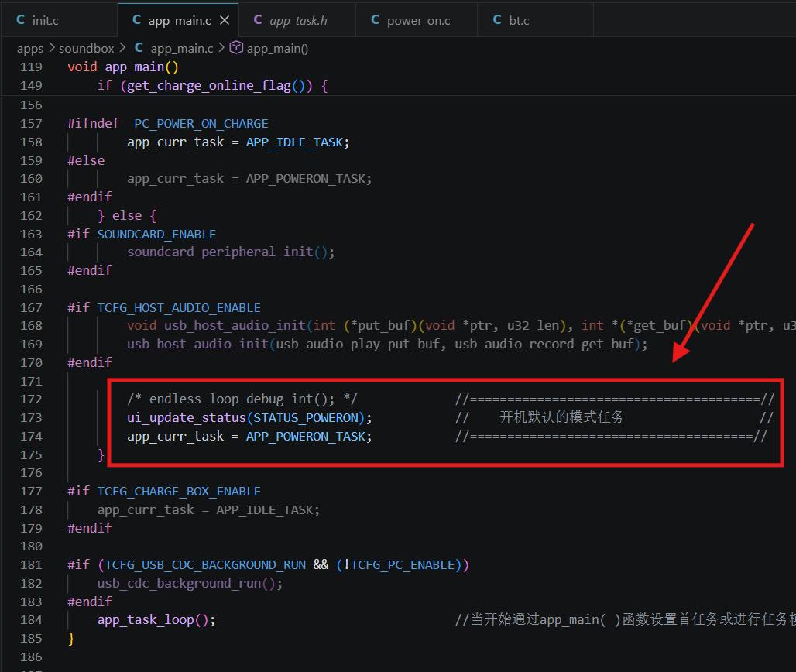Click APP_IDLE_TASK on line 178
This screenshot has height=672, width=796.
pos(265,510)
